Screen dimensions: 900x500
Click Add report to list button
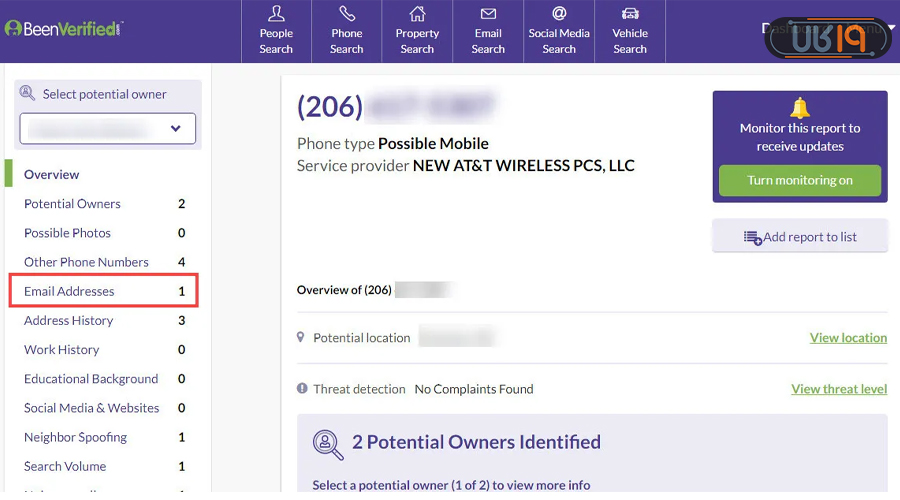click(800, 237)
